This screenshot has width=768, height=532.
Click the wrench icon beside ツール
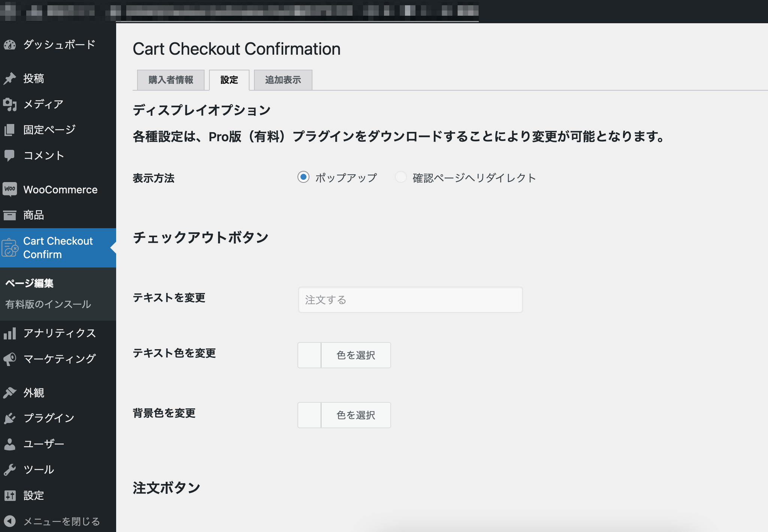click(x=10, y=469)
